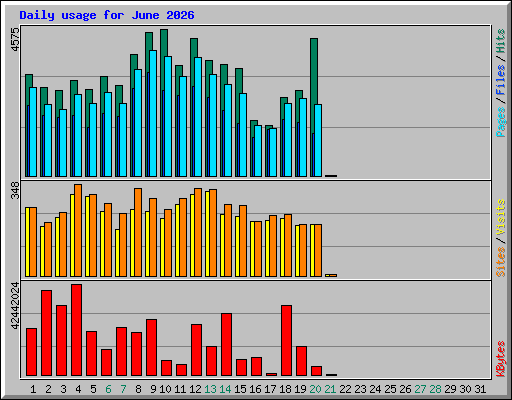Select weekend day '27' on the x-axis
The image size is (512, 400).
click(x=420, y=389)
